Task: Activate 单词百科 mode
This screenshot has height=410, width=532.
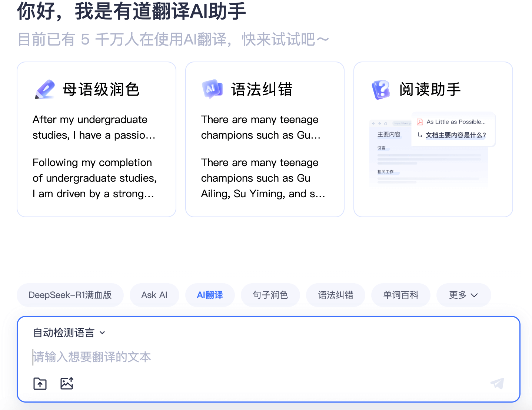Action: (x=400, y=295)
